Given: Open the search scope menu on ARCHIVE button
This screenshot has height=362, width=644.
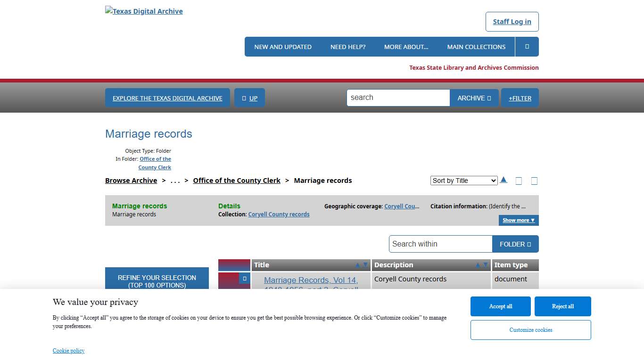Looking at the screenshot, I should pyautogui.click(x=489, y=98).
